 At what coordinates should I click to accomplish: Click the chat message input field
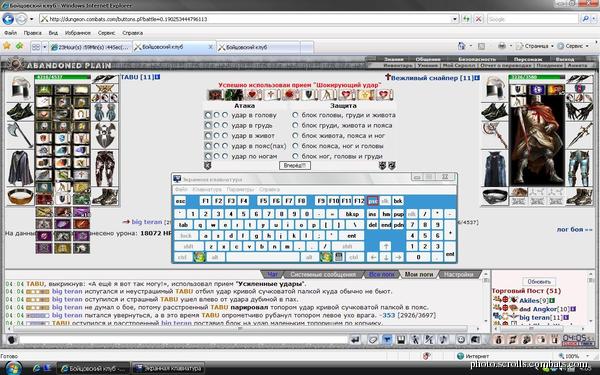[183, 339]
